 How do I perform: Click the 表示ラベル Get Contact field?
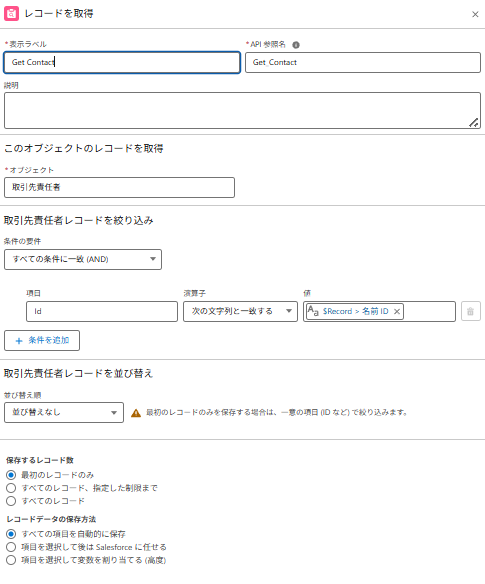(122, 62)
